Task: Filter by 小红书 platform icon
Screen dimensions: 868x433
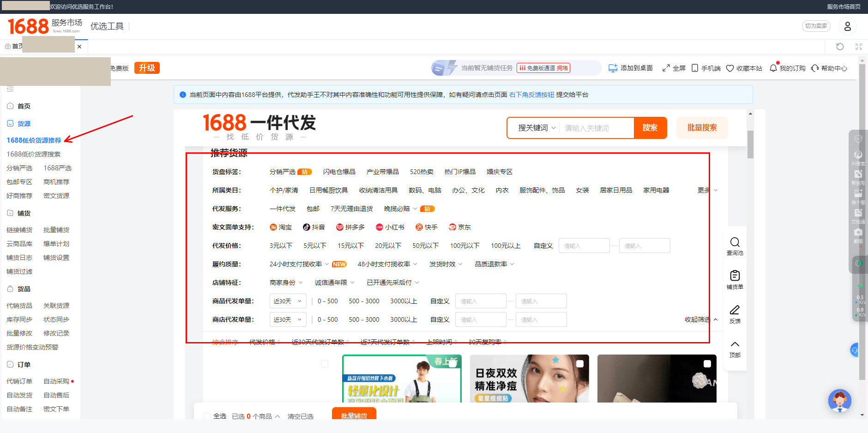Action: pyautogui.click(x=379, y=227)
